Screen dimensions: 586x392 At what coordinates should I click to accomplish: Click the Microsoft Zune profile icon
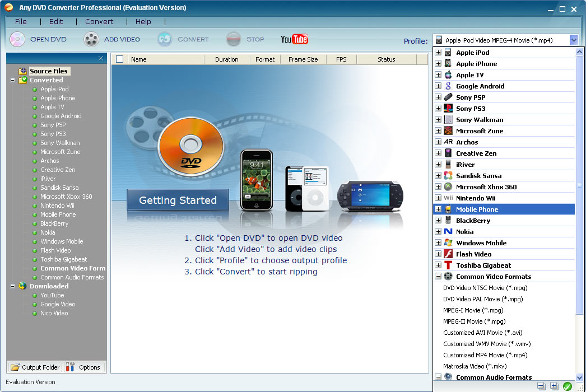click(x=448, y=131)
